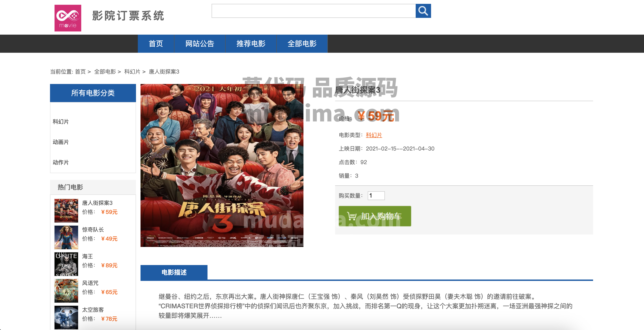644x330 pixels.
Task: Click the 销量 3 text
Action: tap(348, 176)
